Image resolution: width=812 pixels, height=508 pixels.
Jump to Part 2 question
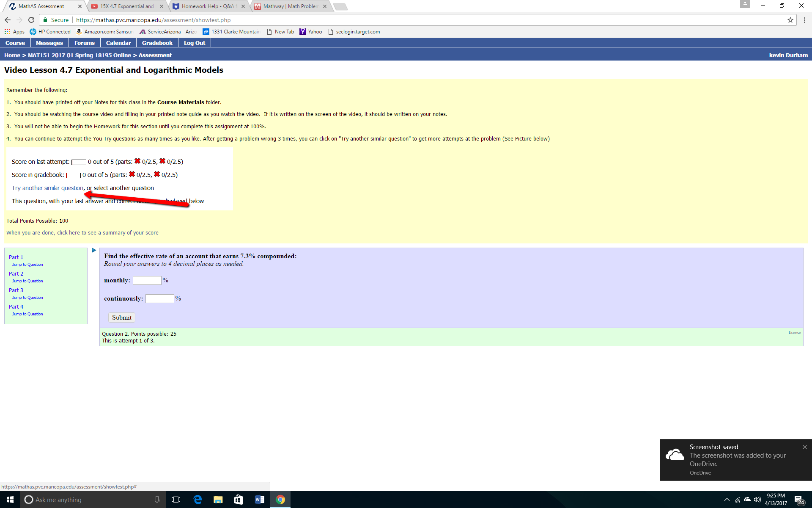point(27,281)
